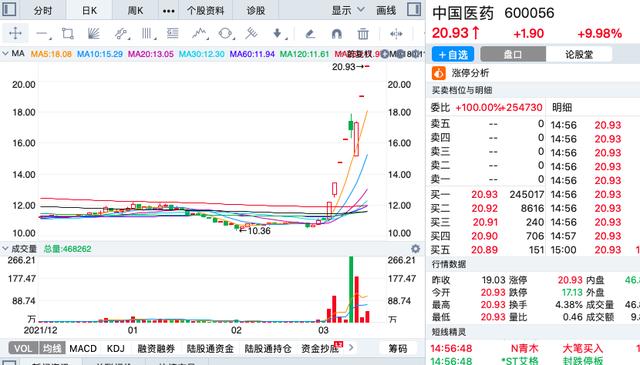Screen dimensions: 640x365
Task: Select the KDJ indicator tab
Action: 116,348
